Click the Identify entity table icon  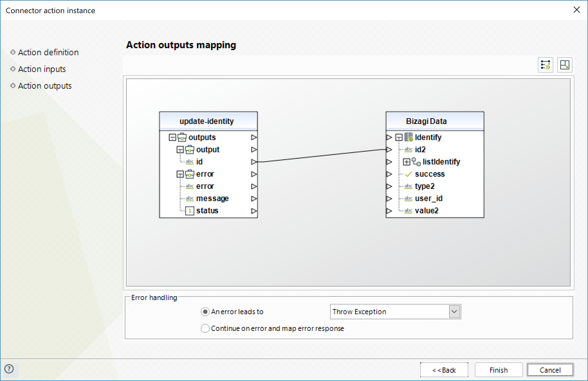pos(409,137)
